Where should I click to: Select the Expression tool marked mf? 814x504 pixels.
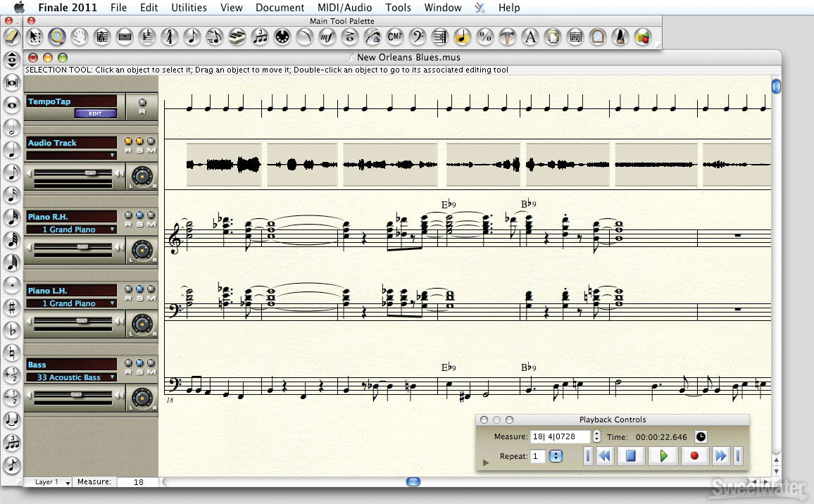click(327, 37)
